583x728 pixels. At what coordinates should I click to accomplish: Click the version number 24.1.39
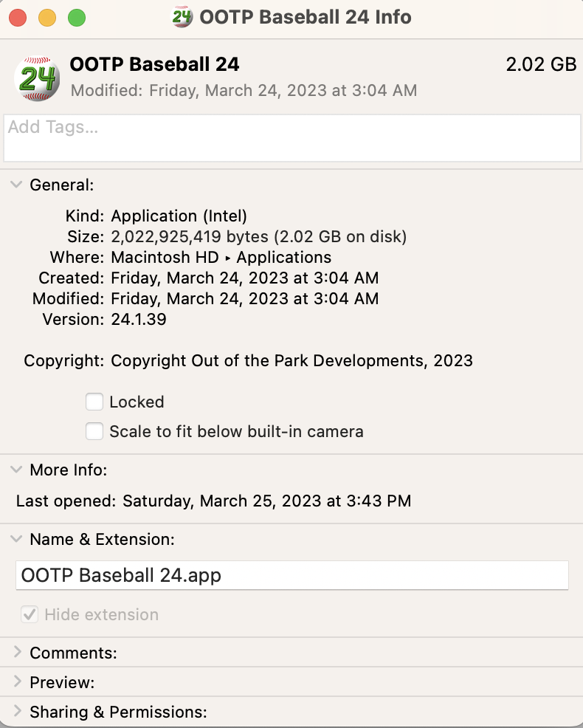pyautogui.click(x=139, y=319)
